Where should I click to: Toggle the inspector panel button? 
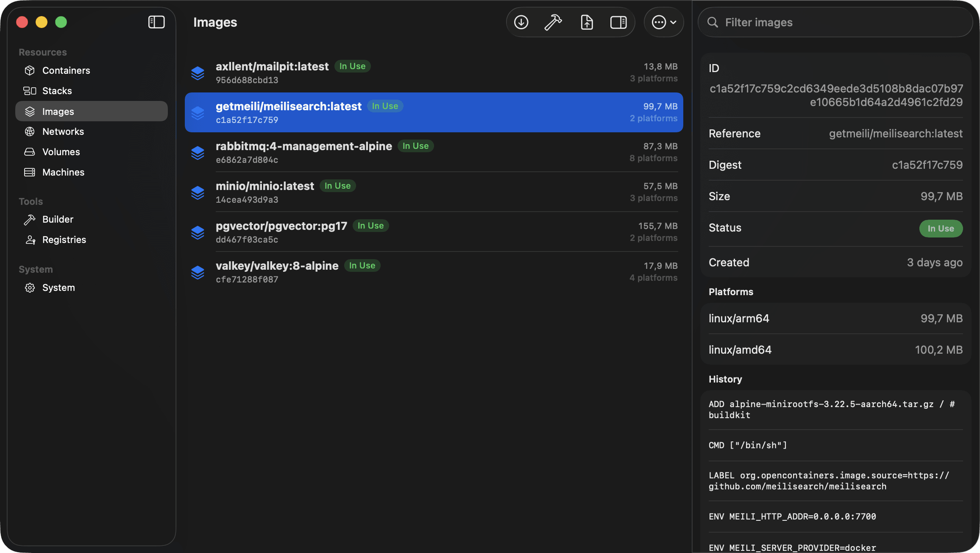click(618, 22)
